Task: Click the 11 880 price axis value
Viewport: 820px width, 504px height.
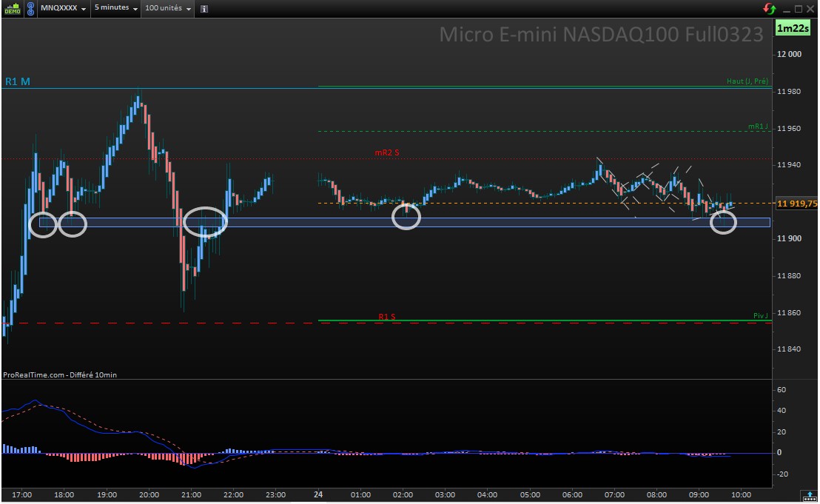Action: click(789, 276)
